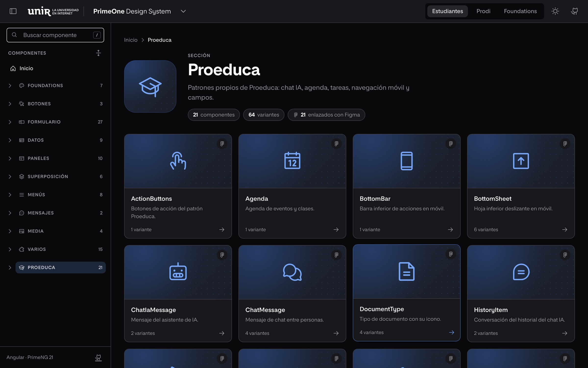The height and width of the screenshot is (368, 588).
Task: Click the Figma badge on BottomBar card
Action: [x=451, y=144]
